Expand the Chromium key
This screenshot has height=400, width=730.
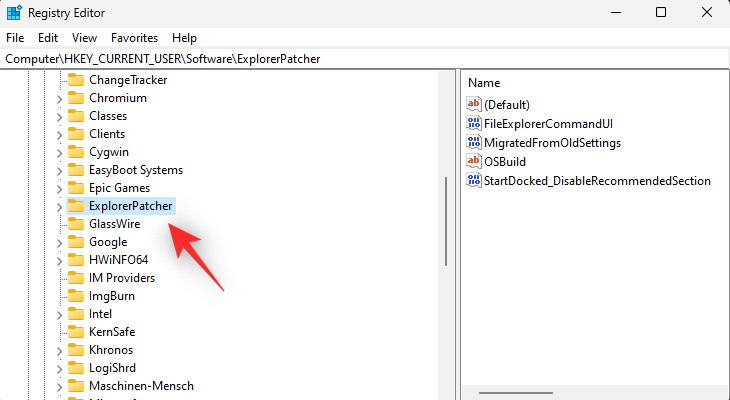[59, 99]
